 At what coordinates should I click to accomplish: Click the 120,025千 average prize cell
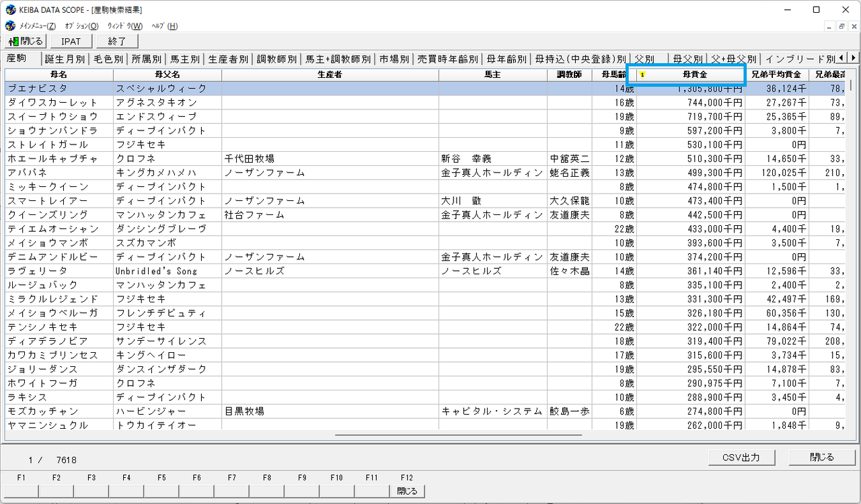coord(777,173)
